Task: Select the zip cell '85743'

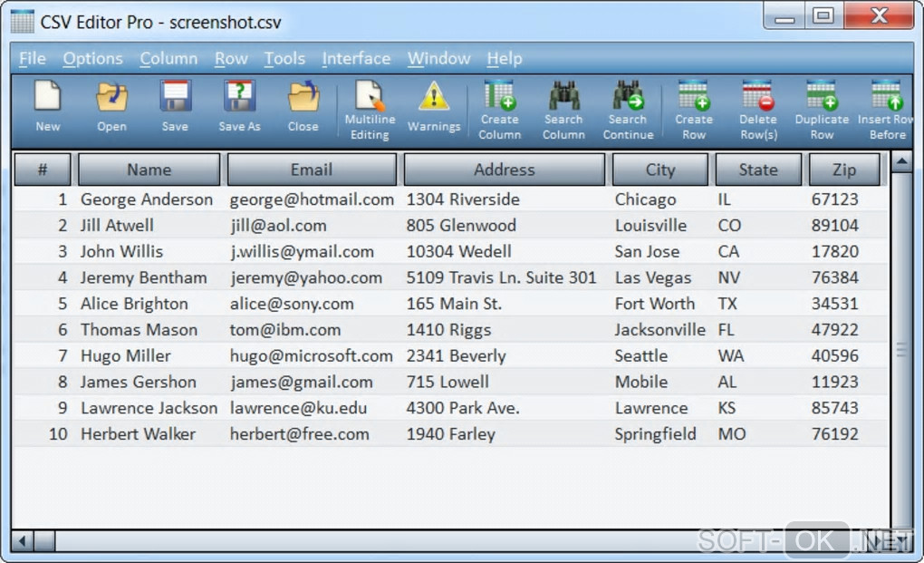Action: (x=834, y=407)
